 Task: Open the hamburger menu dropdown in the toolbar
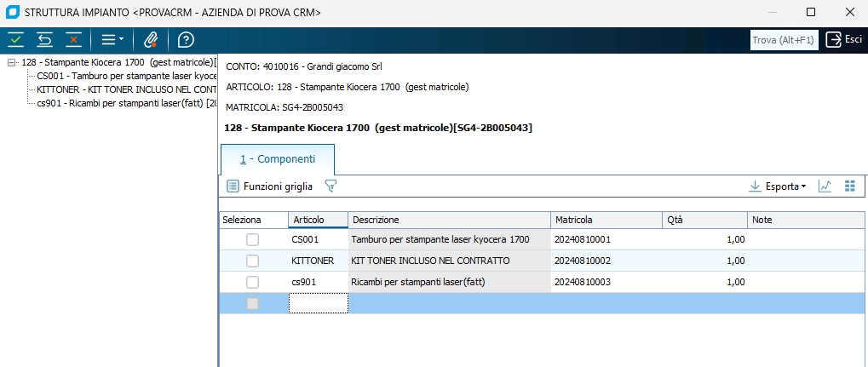coord(112,39)
